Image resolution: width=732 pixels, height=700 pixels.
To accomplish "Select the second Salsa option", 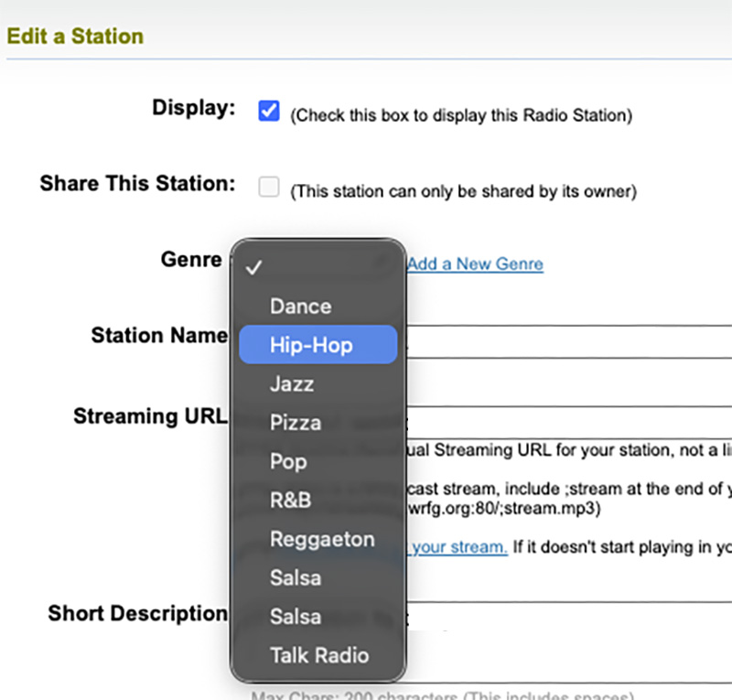I will (x=318, y=617).
